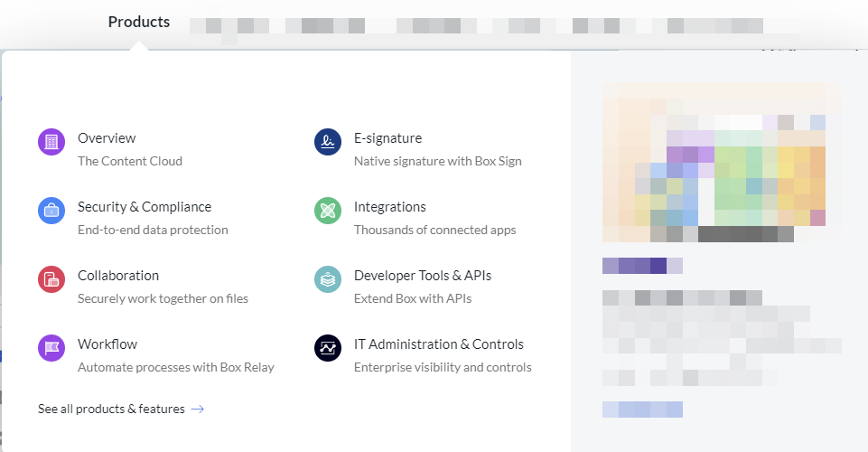Open the Overview product link
The image size is (868, 452).
107,138
